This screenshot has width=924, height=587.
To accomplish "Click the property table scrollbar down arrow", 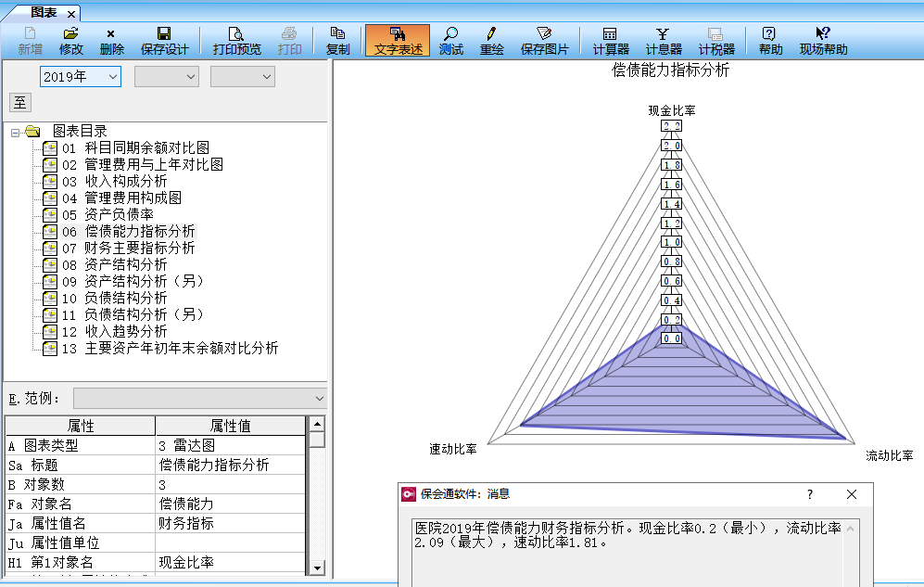I will click(317, 568).
